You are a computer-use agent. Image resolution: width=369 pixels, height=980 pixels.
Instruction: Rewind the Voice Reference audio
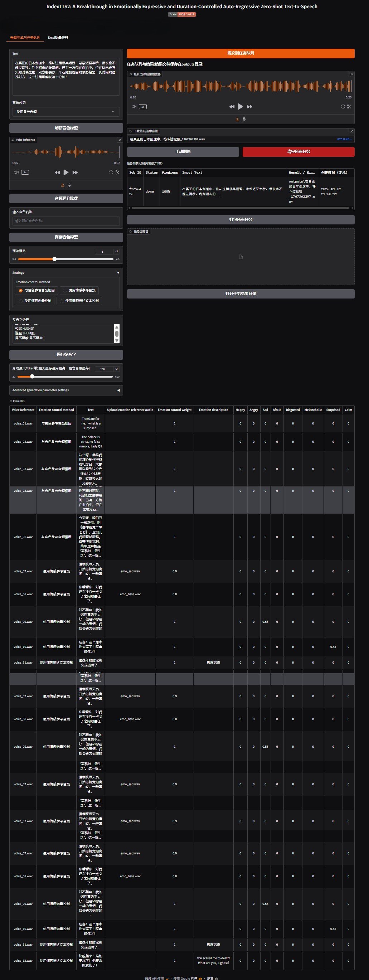(x=57, y=172)
